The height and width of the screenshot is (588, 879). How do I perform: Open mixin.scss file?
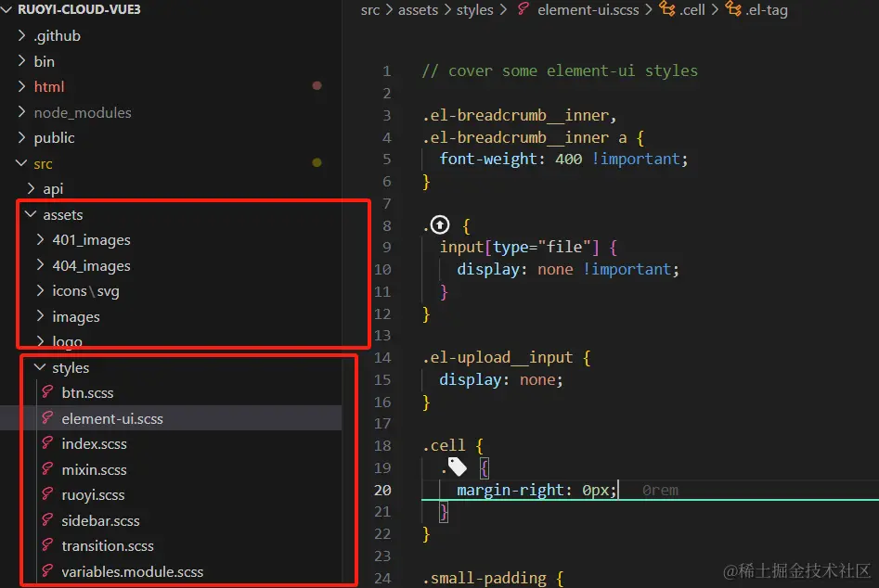click(x=94, y=470)
